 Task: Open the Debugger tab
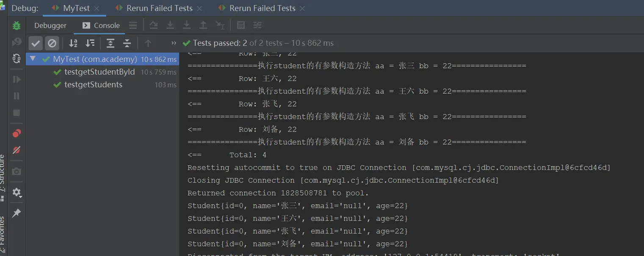50,25
